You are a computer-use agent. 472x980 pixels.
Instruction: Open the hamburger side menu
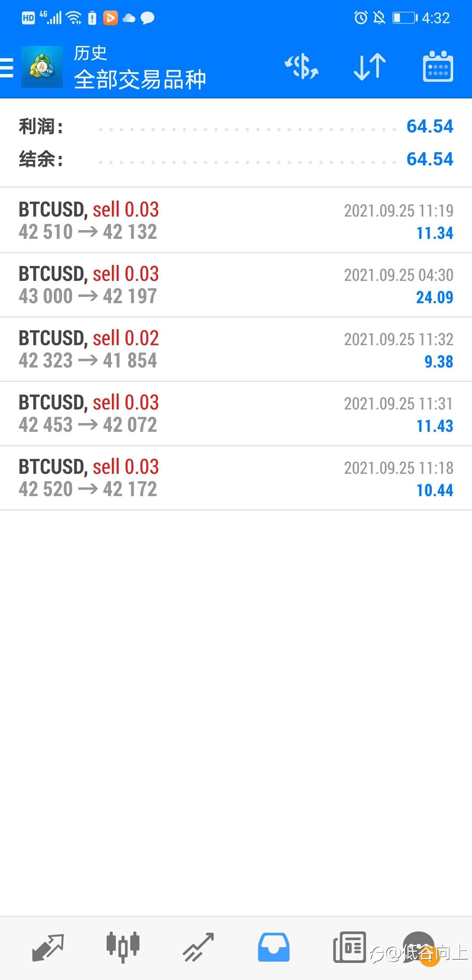[x=7, y=67]
